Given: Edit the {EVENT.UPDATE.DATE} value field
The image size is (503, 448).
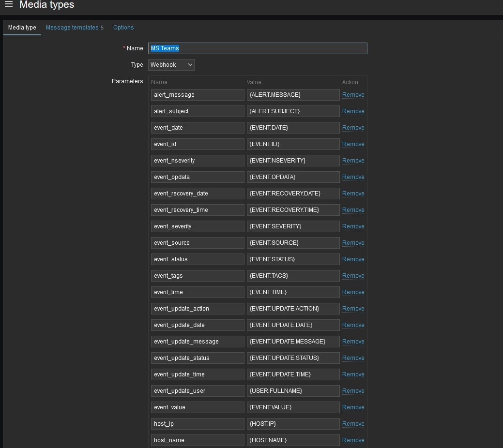Looking at the screenshot, I should (x=293, y=325).
